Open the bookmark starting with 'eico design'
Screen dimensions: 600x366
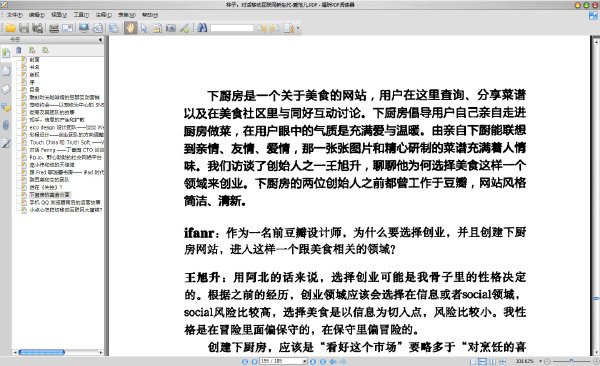(x=66, y=127)
